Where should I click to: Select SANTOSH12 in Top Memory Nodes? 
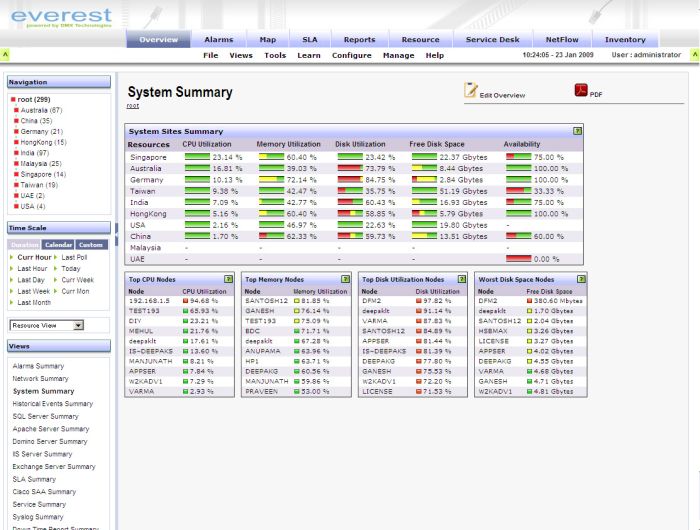pyautogui.click(x=267, y=301)
